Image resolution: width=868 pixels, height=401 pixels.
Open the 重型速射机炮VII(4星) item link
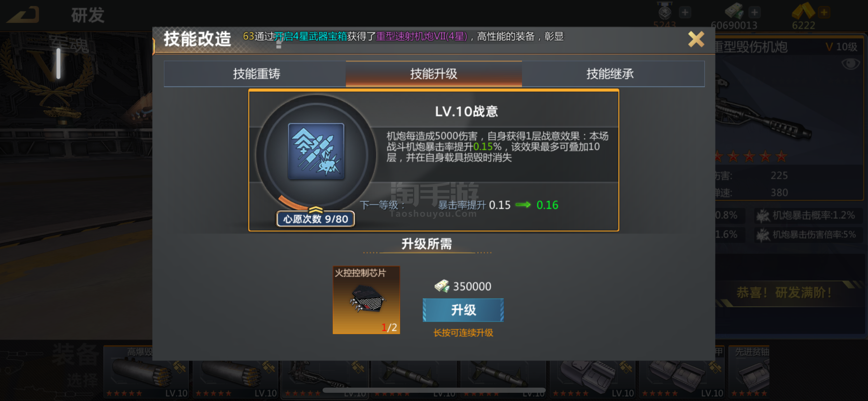(422, 36)
